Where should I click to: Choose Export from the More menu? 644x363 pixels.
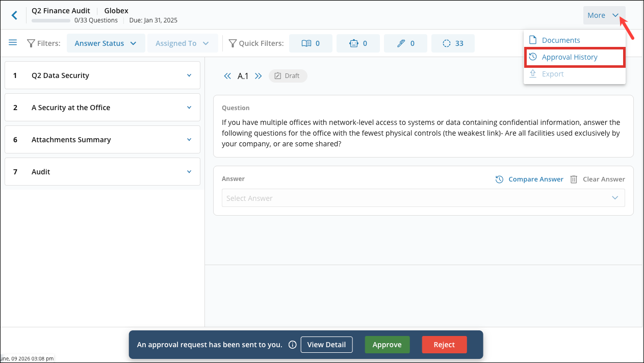tap(575, 74)
